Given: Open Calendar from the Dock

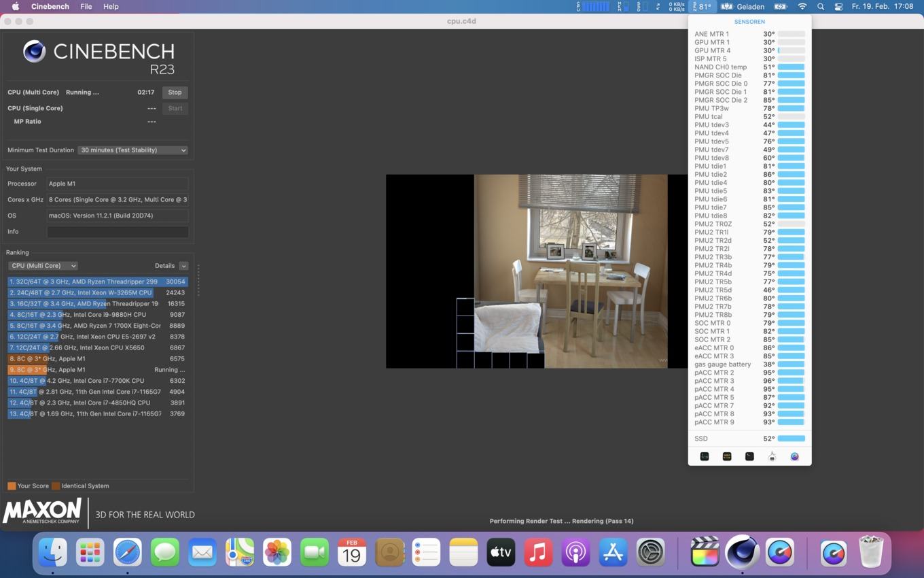Looking at the screenshot, I should tap(352, 552).
